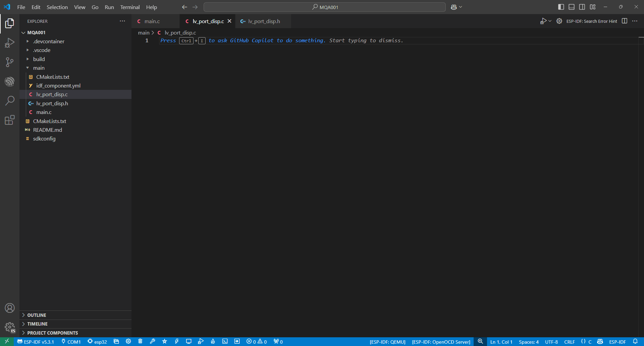644x346 pixels.
Task: Select current project folder icon in status bar
Action: tap(116, 342)
